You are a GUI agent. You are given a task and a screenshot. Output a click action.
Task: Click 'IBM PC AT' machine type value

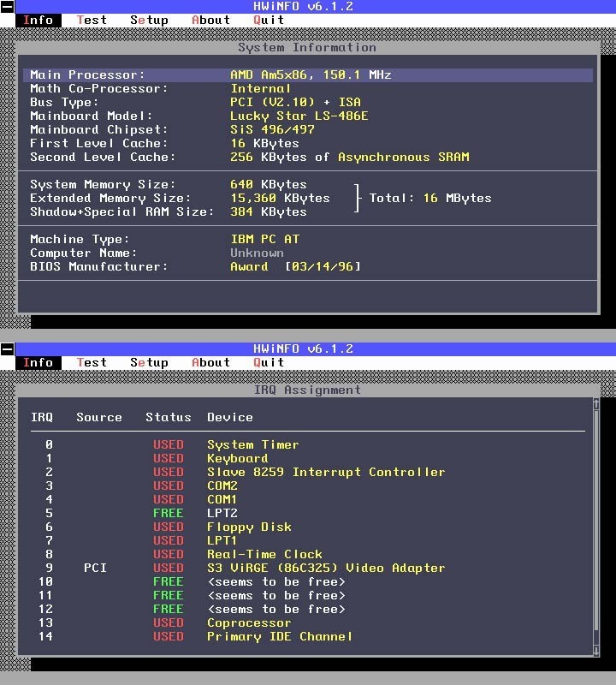(265, 240)
